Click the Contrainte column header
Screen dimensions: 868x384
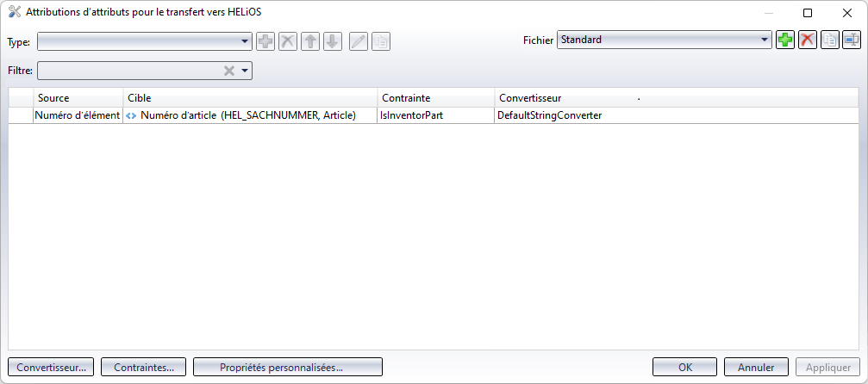[x=436, y=98]
